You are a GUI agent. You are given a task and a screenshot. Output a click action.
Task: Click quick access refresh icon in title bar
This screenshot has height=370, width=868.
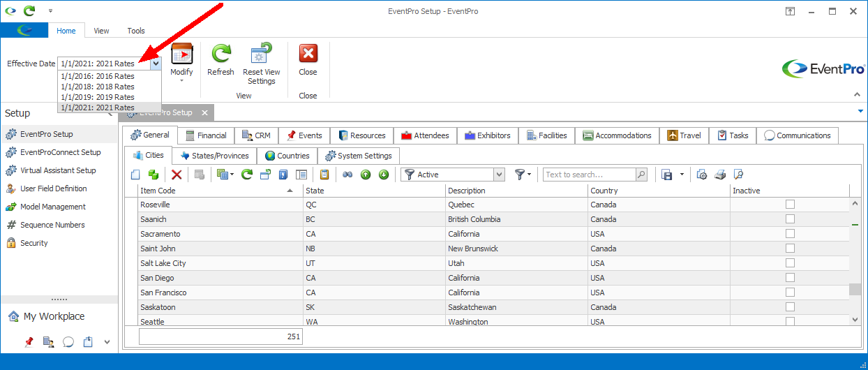point(29,10)
